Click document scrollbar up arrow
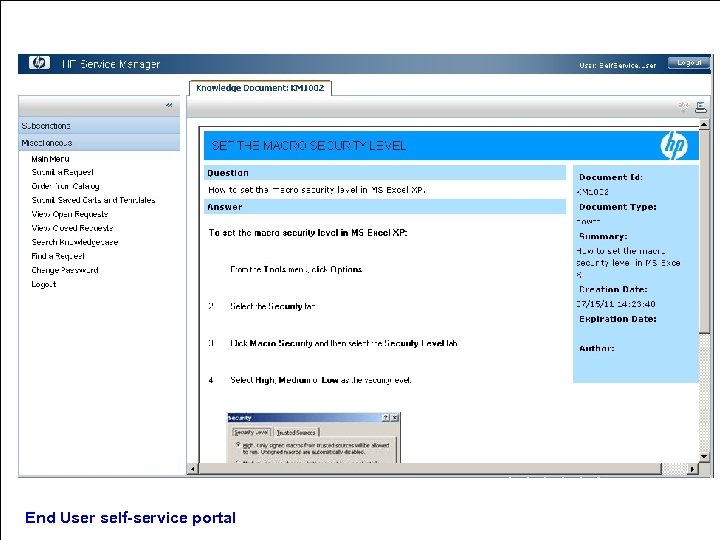This screenshot has width=720, height=540. [703, 125]
